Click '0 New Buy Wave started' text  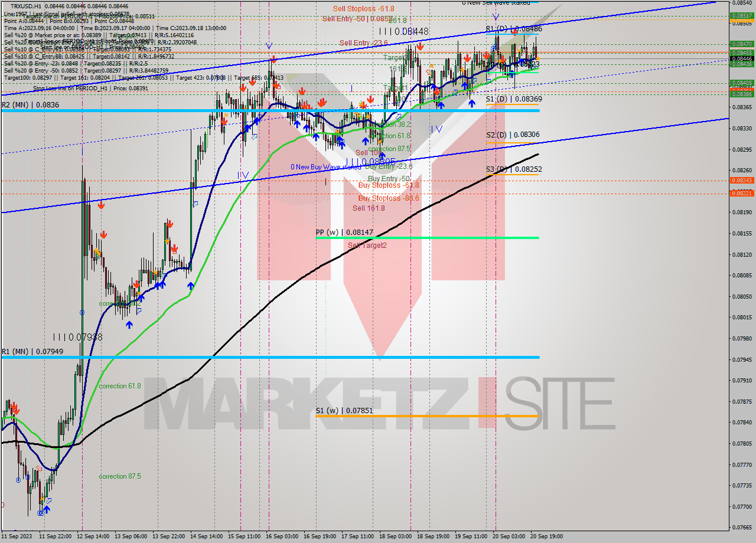click(325, 167)
